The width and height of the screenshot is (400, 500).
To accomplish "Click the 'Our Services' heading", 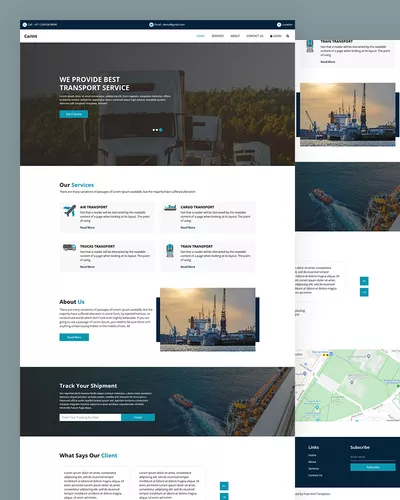I will click(77, 185).
